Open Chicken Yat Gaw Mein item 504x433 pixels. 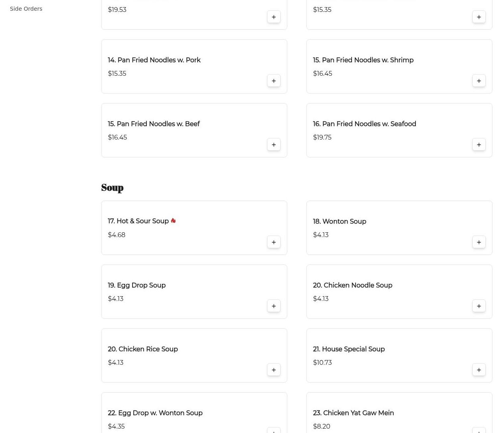pos(353,413)
